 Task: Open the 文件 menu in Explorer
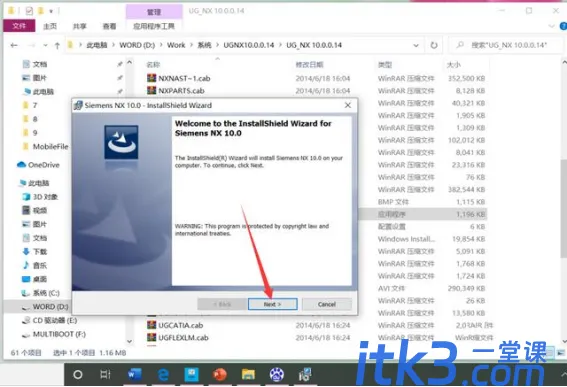tap(19, 26)
